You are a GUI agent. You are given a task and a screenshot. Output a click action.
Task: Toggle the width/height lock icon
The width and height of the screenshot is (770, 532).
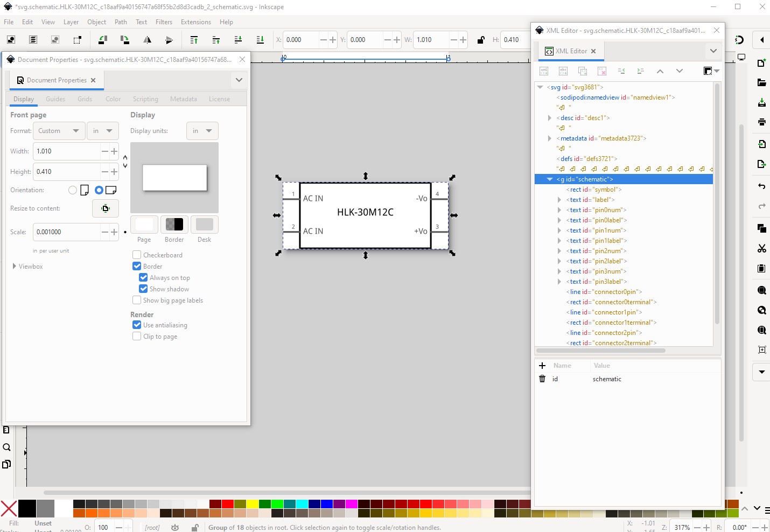pos(481,40)
